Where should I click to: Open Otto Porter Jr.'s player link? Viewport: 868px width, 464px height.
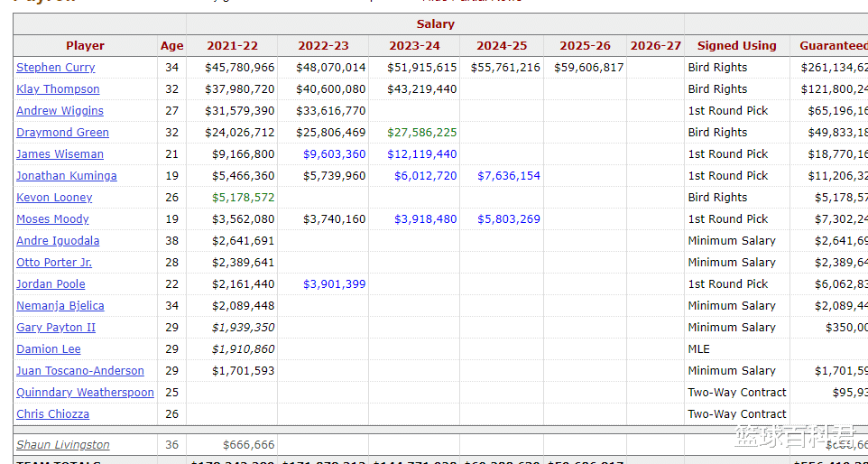[x=54, y=263]
